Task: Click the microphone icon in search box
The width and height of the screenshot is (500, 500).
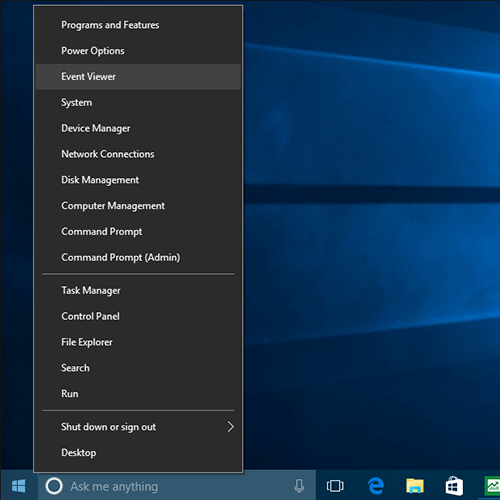Action: (x=299, y=486)
